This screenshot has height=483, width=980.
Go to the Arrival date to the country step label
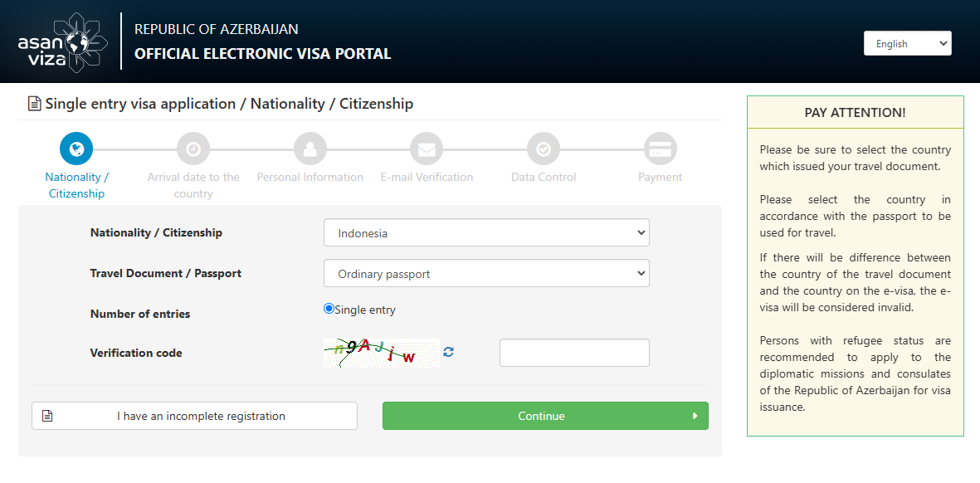(193, 186)
